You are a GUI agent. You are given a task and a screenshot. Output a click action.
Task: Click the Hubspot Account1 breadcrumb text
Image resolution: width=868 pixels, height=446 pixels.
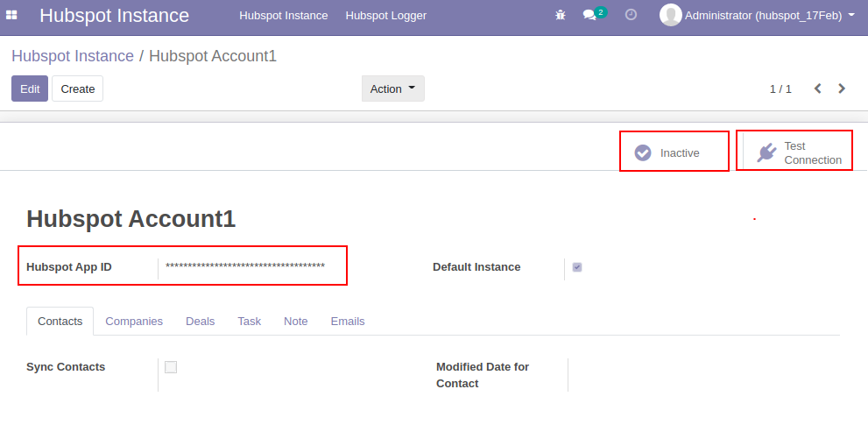tap(213, 56)
